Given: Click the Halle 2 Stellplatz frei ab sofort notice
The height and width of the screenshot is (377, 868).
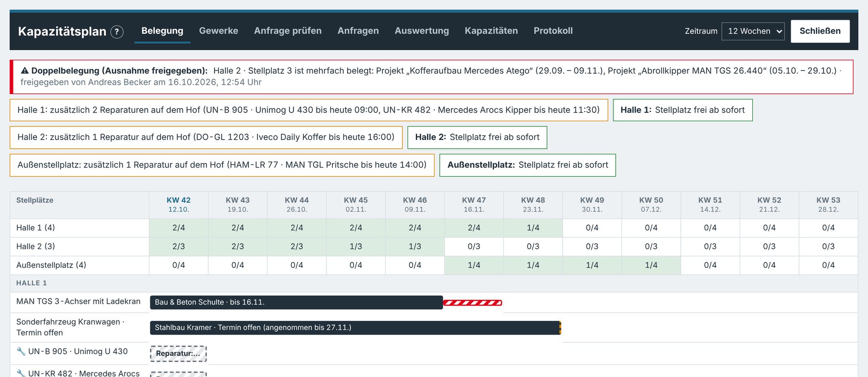Looking at the screenshot, I should click(x=477, y=137).
